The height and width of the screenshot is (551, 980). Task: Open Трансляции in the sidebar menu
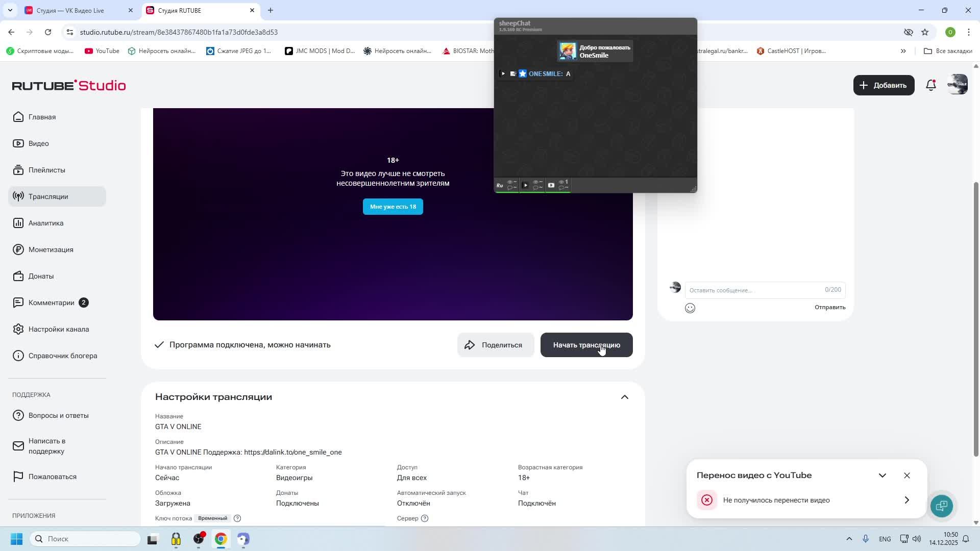click(48, 196)
